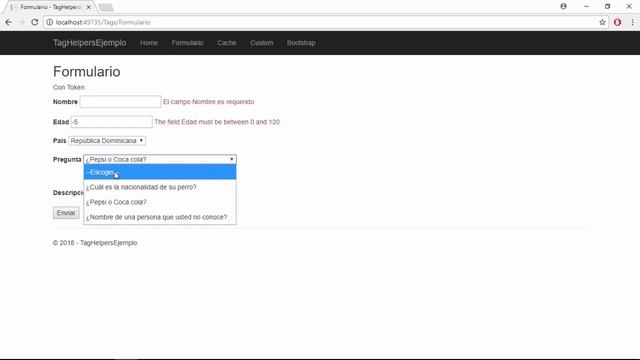Open the Bootstrap navbar item
This screenshot has height=360, width=640.
coord(301,43)
